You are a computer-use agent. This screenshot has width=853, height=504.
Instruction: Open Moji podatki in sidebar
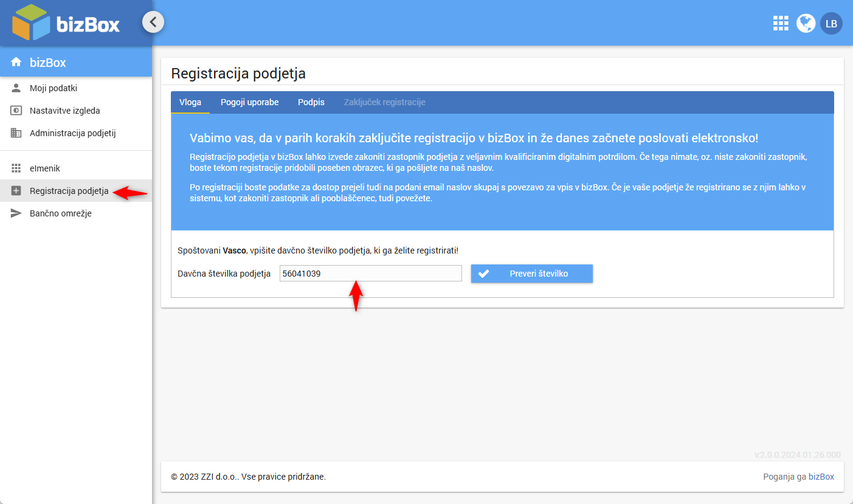[76, 88]
